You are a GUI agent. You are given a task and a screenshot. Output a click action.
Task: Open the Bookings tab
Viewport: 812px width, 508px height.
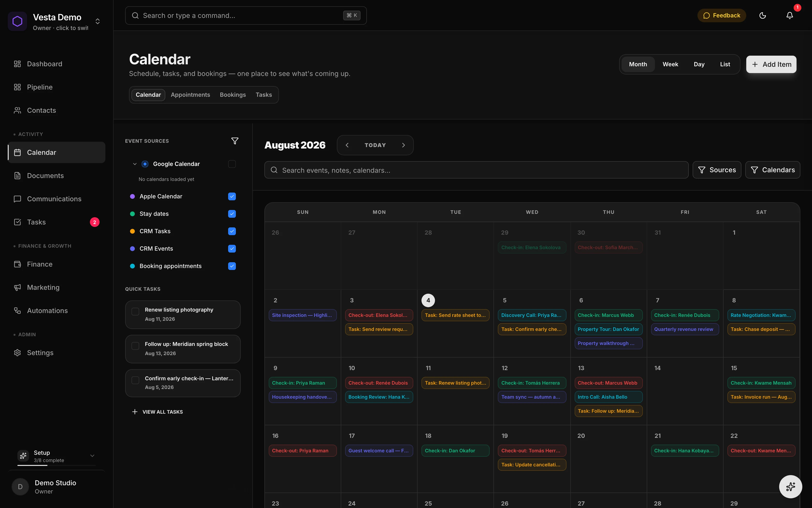pos(233,95)
